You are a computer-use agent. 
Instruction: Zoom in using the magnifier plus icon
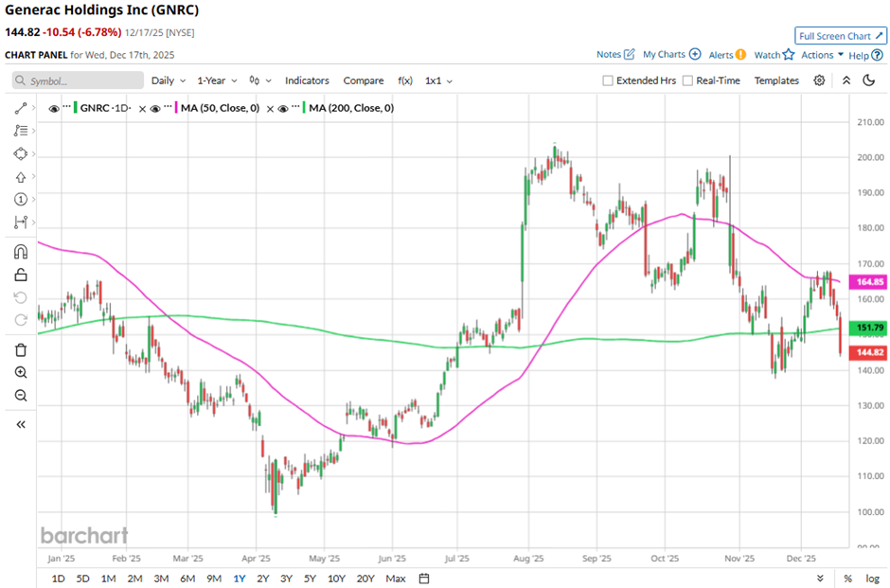(x=21, y=373)
